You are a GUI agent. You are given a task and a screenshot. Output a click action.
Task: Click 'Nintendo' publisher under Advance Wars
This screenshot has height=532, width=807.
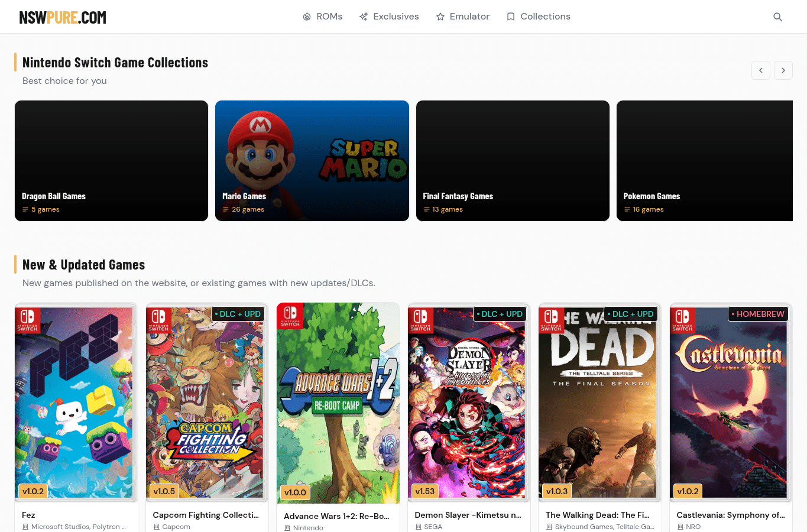coord(308,528)
